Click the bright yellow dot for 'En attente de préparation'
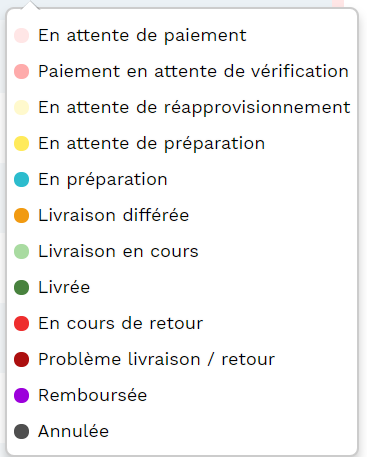Screen dimensions: 367x457 tap(21, 143)
